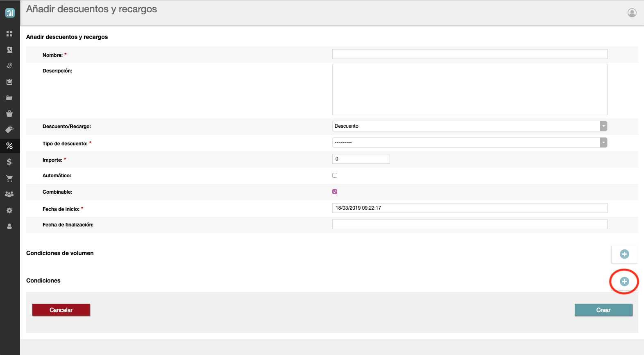
Task: Open the dollar sign sidebar icon
Action: (x=9, y=162)
